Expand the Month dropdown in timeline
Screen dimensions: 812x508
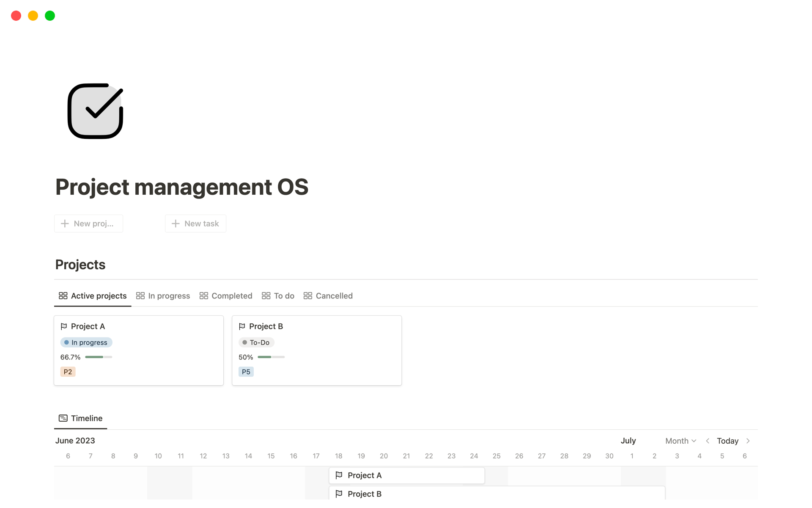[679, 441]
